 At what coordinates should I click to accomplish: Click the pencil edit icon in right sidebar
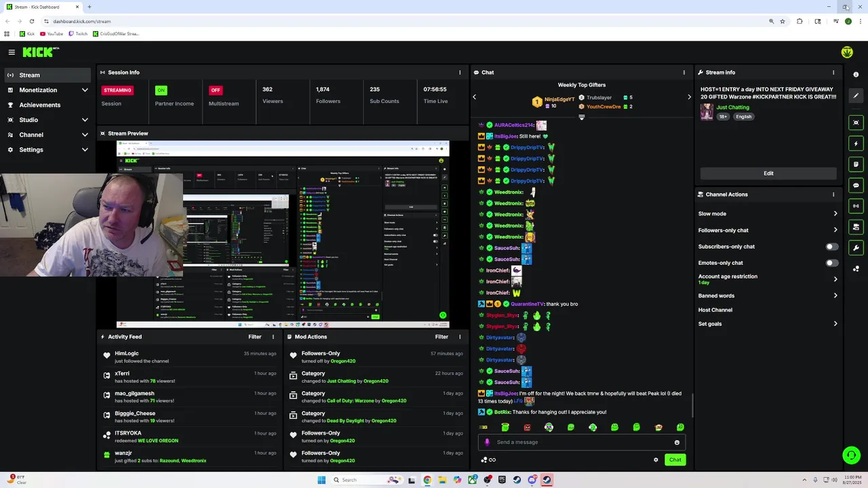[x=856, y=96]
